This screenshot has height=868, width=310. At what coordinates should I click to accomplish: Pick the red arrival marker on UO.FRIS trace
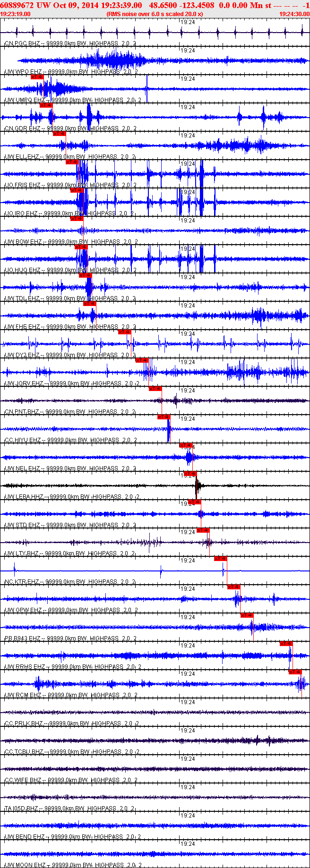tap(72, 162)
